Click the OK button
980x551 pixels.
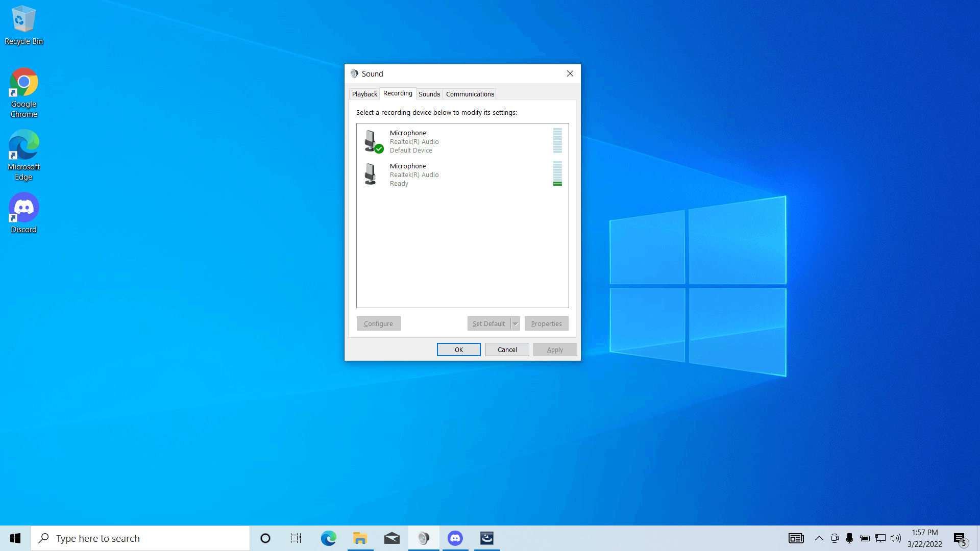coord(458,349)
